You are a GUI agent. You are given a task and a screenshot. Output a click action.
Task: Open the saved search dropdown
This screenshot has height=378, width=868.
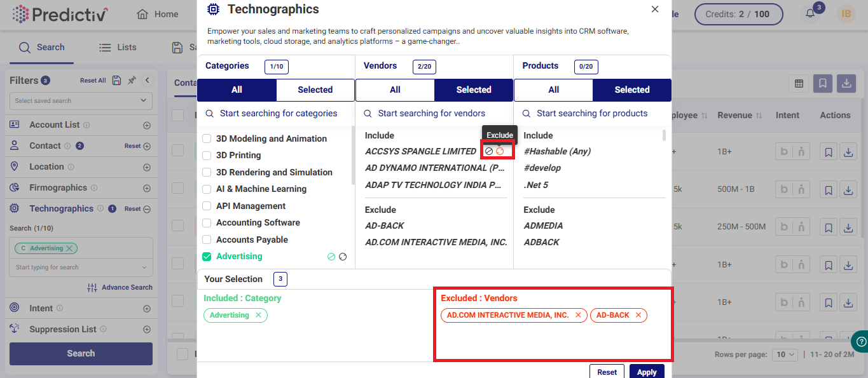(81, 100)
